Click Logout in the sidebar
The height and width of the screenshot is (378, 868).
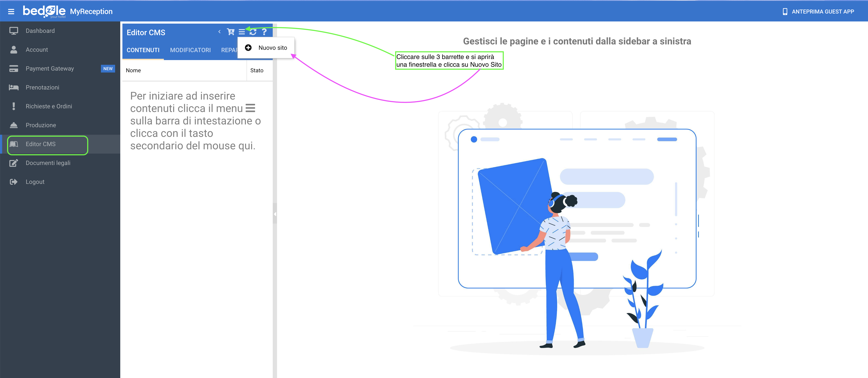tap(35, 182)
